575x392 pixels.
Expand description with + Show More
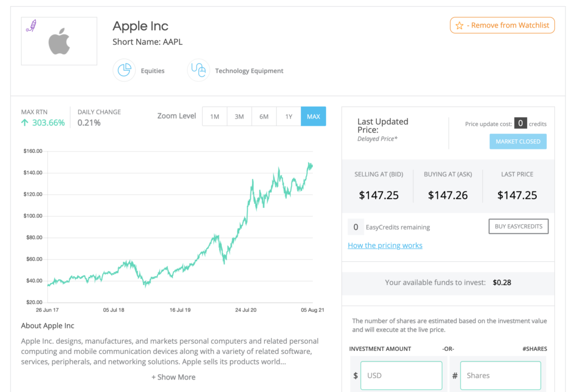coord(174,377)
